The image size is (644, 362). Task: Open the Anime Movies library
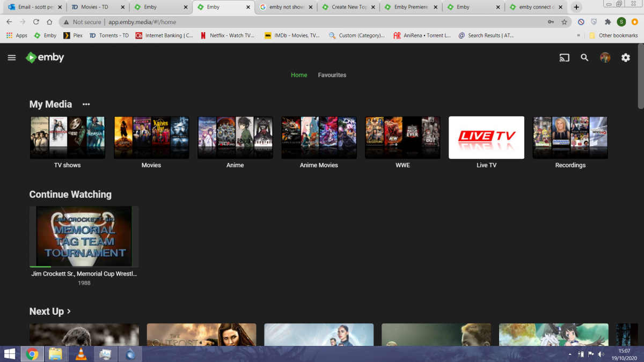(x=319, y=138)
